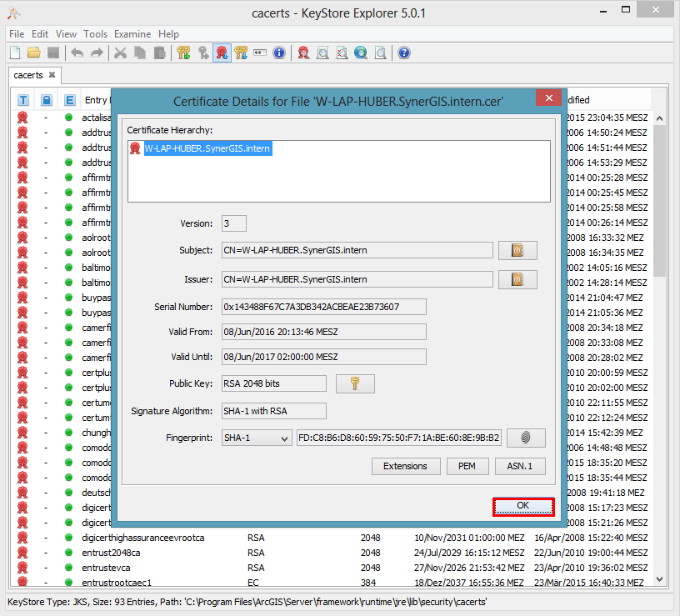This screenshot has width=680, height=616.
Task: Create a new KeyStore with toolbar icon
Action: click(14, 53)
